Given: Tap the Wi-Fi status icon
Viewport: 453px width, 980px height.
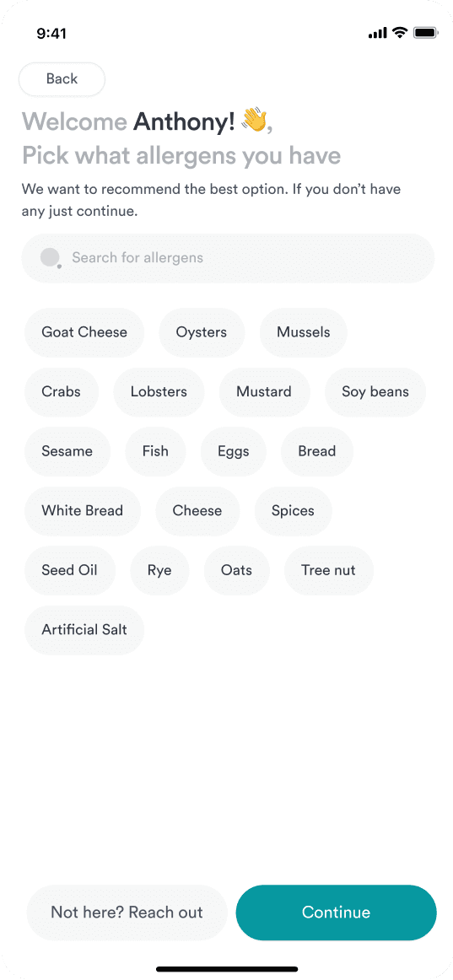Looking at the screenshot, I should [399, 33].
